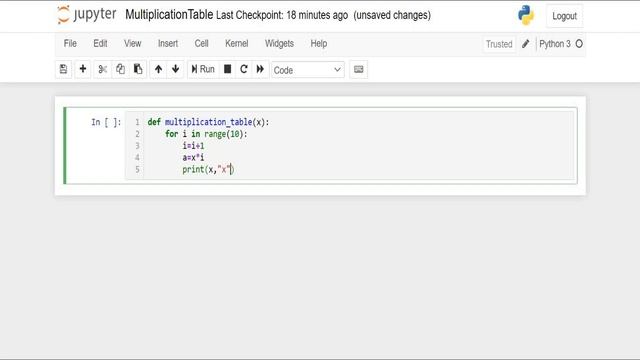
Task: Open the File menu
Action: click(70, 43)
